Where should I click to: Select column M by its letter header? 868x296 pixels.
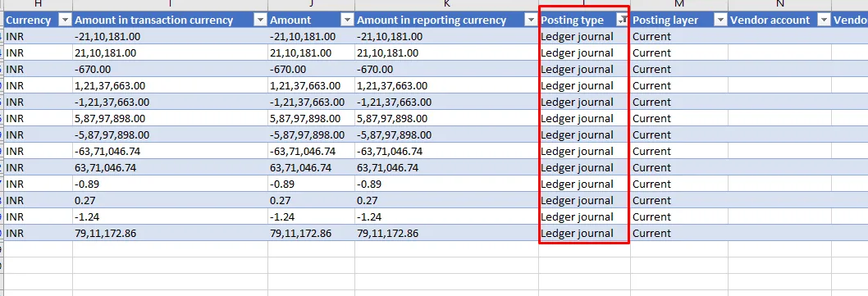[679, 4]
